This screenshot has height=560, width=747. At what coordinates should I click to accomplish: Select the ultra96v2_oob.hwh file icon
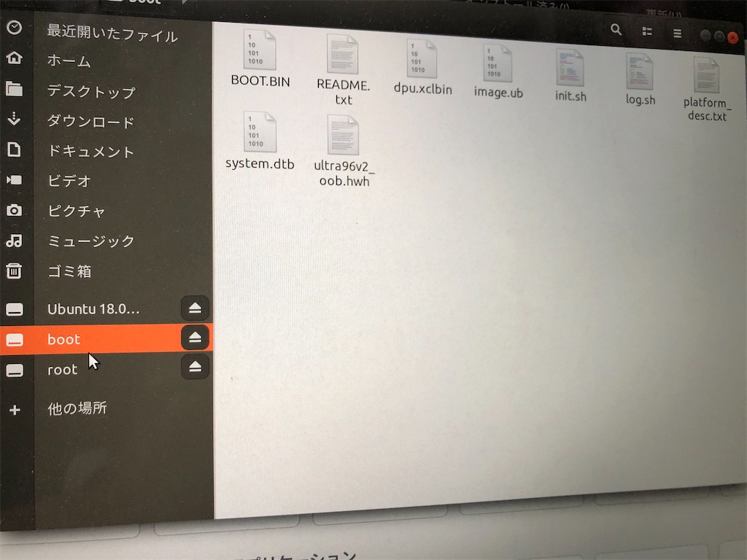click(343, 135)
